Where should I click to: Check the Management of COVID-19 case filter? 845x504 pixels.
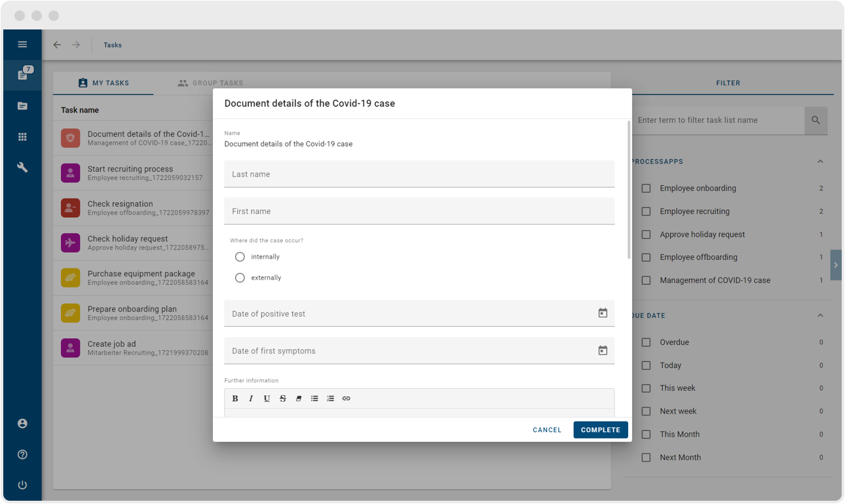(x=646, y=280)
